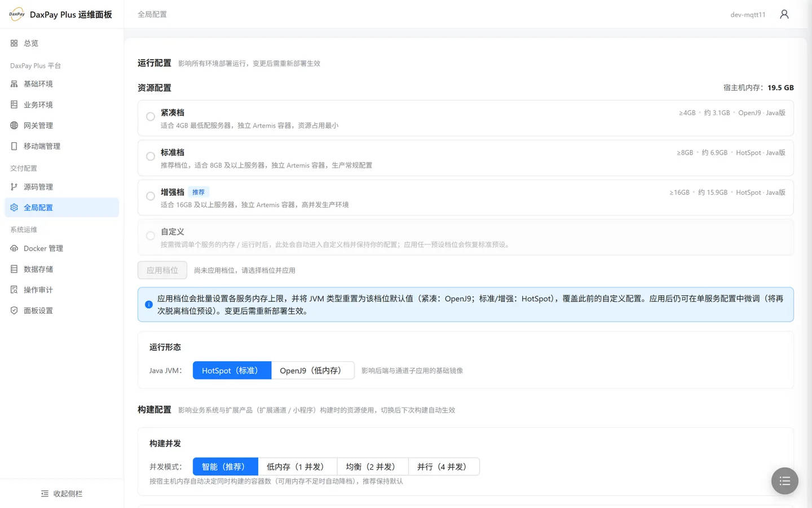
Task: Click the 操作审计 sidebar icon
Action: tap(14, 290)
